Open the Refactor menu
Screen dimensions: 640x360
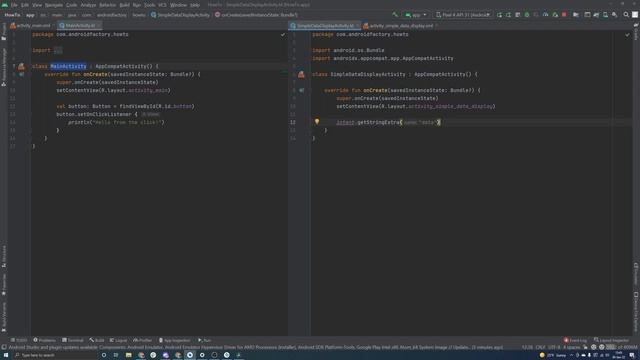point(107,5)
